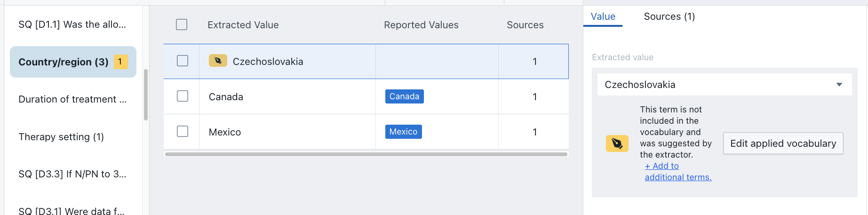Open Therapy setting (1) in sidebar
Screen dimensions: 868x215
[61, 137]
